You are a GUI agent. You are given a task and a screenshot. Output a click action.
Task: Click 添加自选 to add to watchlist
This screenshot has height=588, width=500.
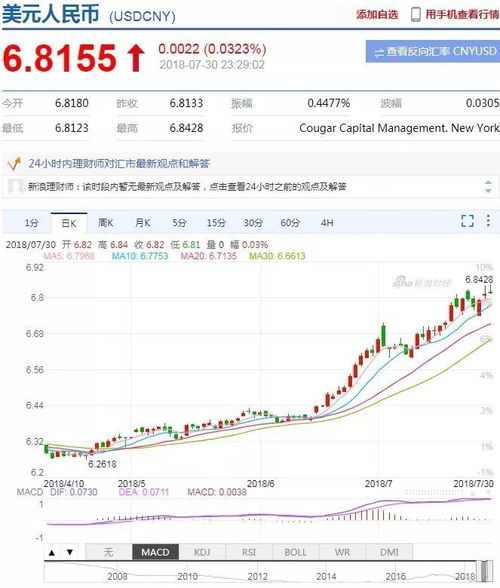(x=377, y=15)
